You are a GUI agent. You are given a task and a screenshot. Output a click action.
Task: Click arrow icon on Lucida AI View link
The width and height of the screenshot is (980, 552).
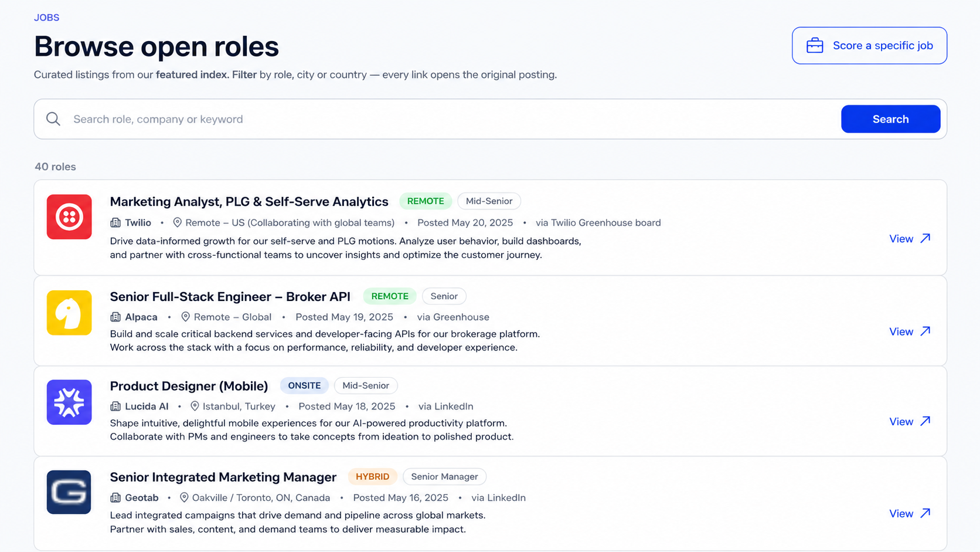click(925, 421)
